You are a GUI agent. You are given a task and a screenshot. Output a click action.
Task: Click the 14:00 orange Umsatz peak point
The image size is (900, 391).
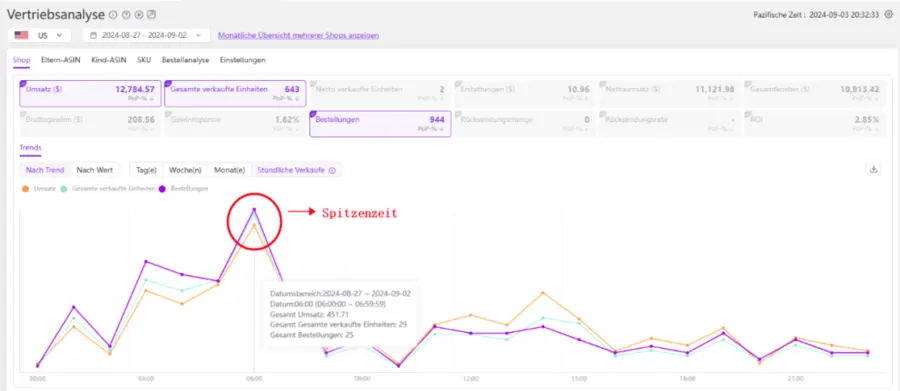click(542, 293)
